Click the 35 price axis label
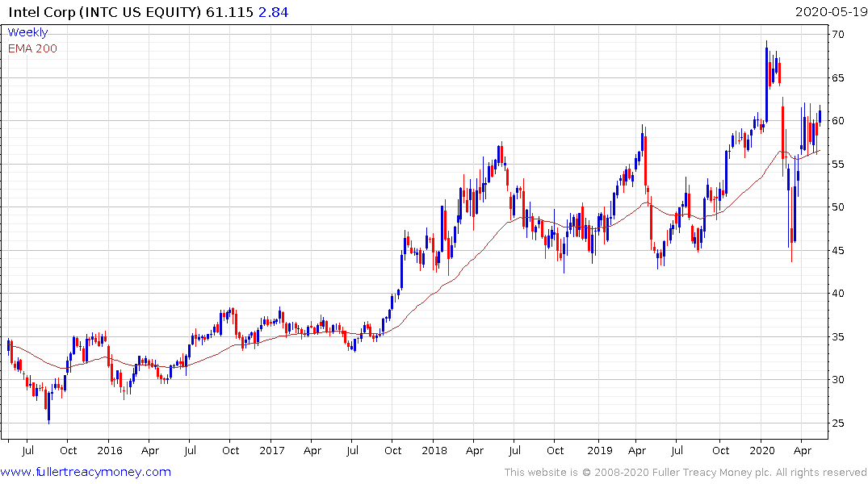The height and width of the screenshot is (484, 868). tap(838, 337)
